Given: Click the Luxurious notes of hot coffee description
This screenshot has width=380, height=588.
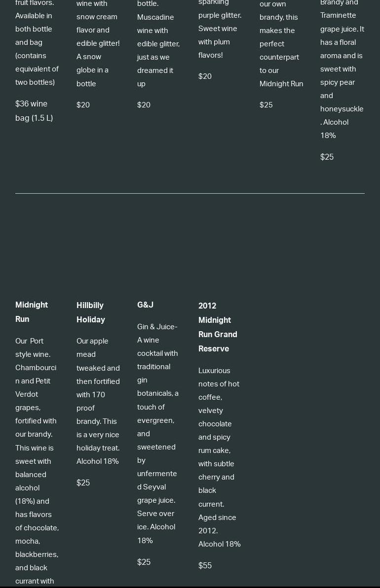Looking at the screenshot, I should point(219,457).
